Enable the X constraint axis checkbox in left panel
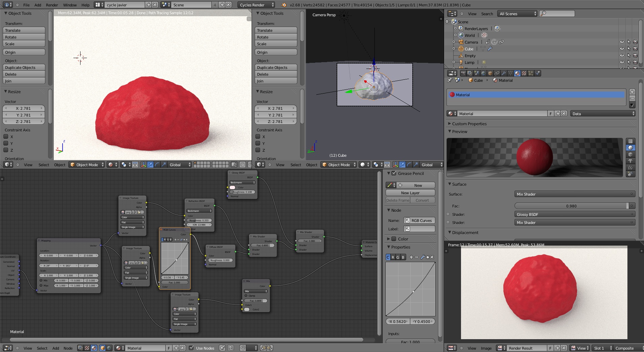Screen dimensions: 644x352 pyautogui.click(x=6, y=137)
